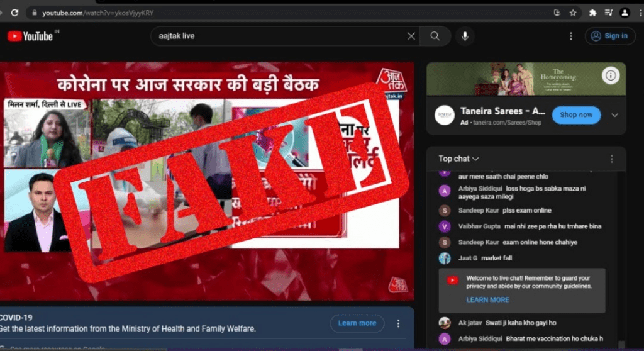Click Jaat G's avatar in chat
644x351 pixels.
tap(445, 258)
